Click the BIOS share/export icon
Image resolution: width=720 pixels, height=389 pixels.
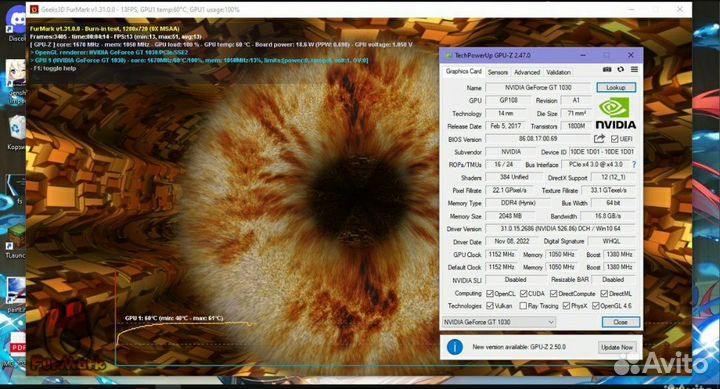click(x=599, y=138)
